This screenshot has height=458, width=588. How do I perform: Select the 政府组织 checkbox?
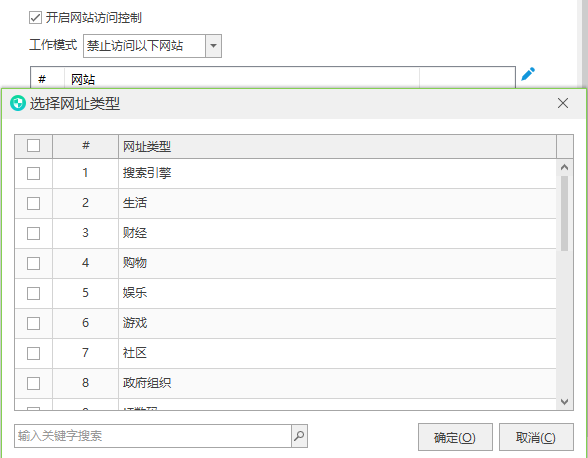click(x=33, y=383)
